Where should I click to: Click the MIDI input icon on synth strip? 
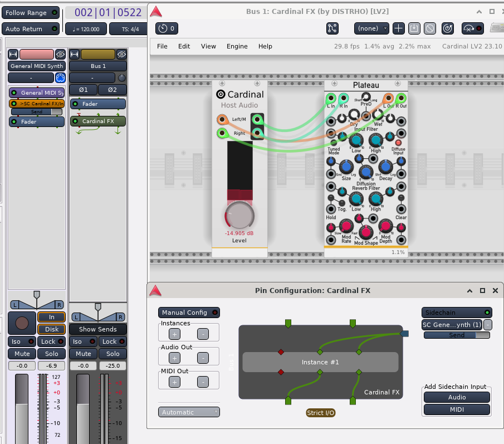click(x=60, y=78)
